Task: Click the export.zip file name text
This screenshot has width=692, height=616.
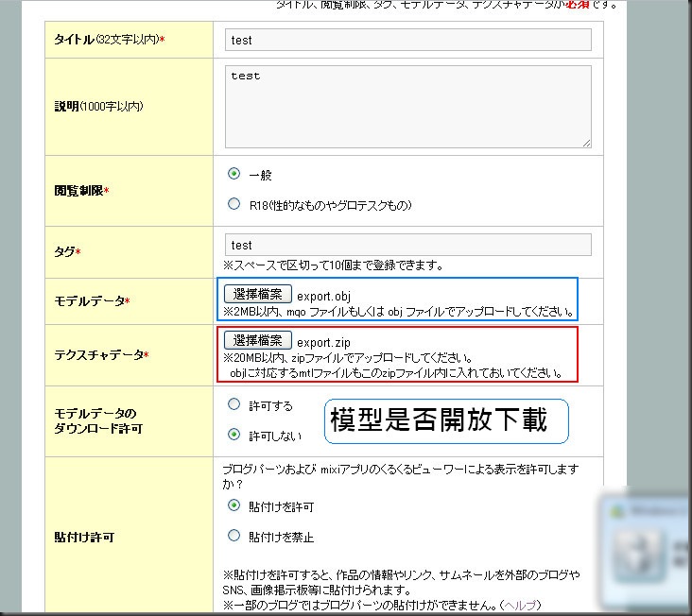Action: 323,342
